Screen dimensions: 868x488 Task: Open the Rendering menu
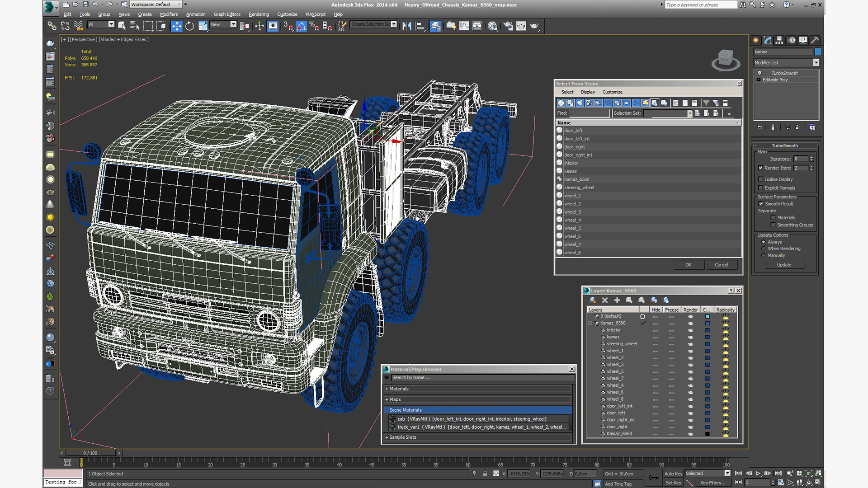click(x=259, y=14)
